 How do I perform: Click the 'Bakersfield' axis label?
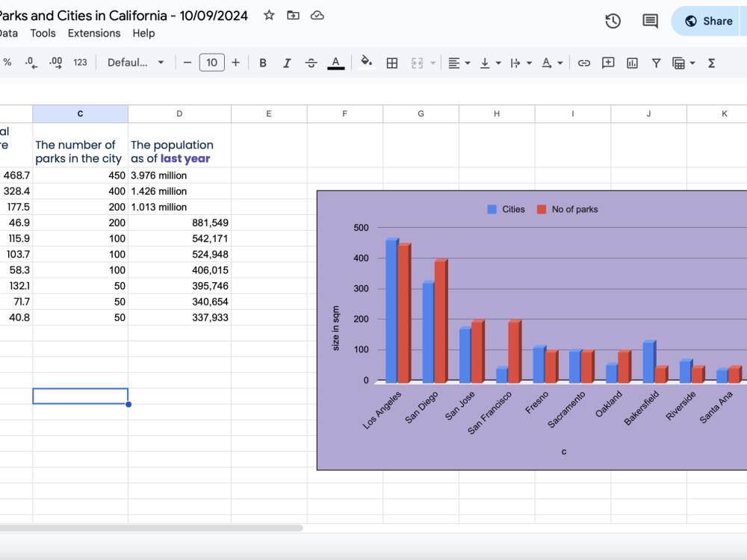click(x=641, y=408)
